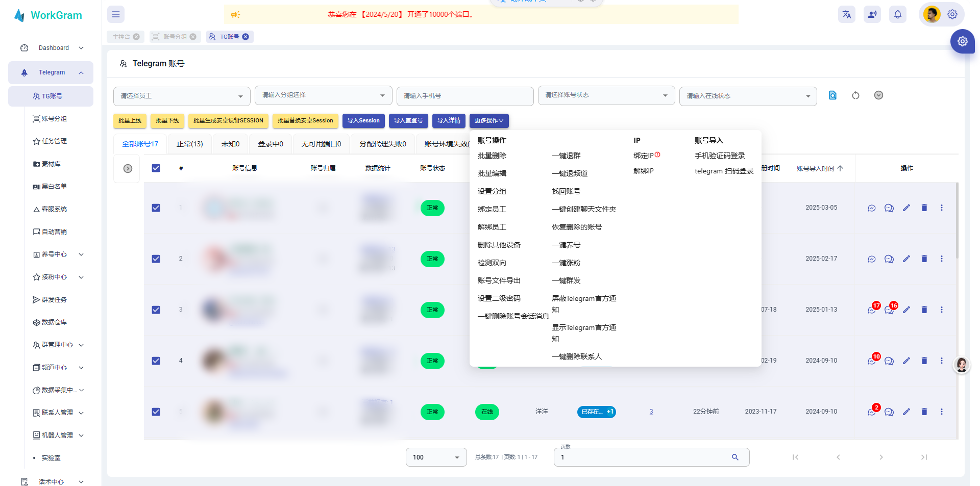Uncheck row 2 checkbox
This screenshot has height=486, width=980.
click(156, 259)
